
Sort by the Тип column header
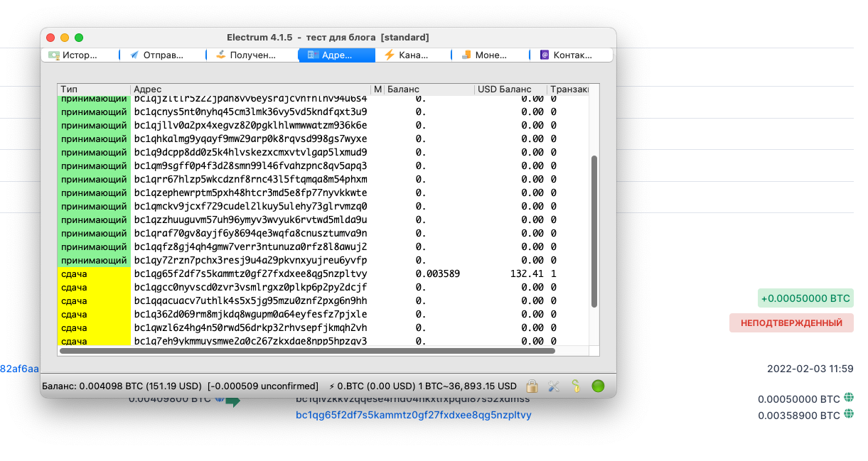[94, 90]
